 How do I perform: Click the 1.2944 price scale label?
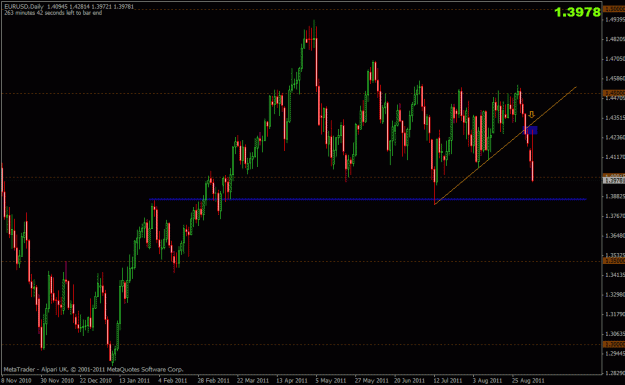click(x=615, y=353)
